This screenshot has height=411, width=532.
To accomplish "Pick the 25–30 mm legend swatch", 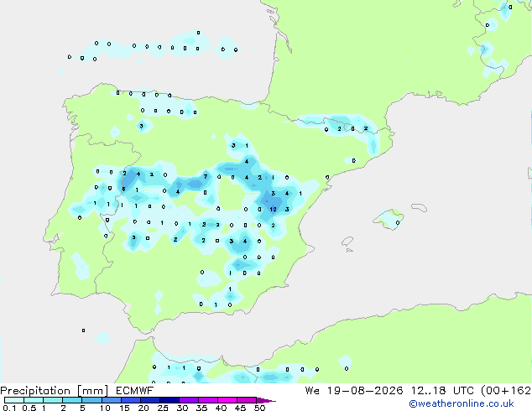I will [x=169, y=400].
